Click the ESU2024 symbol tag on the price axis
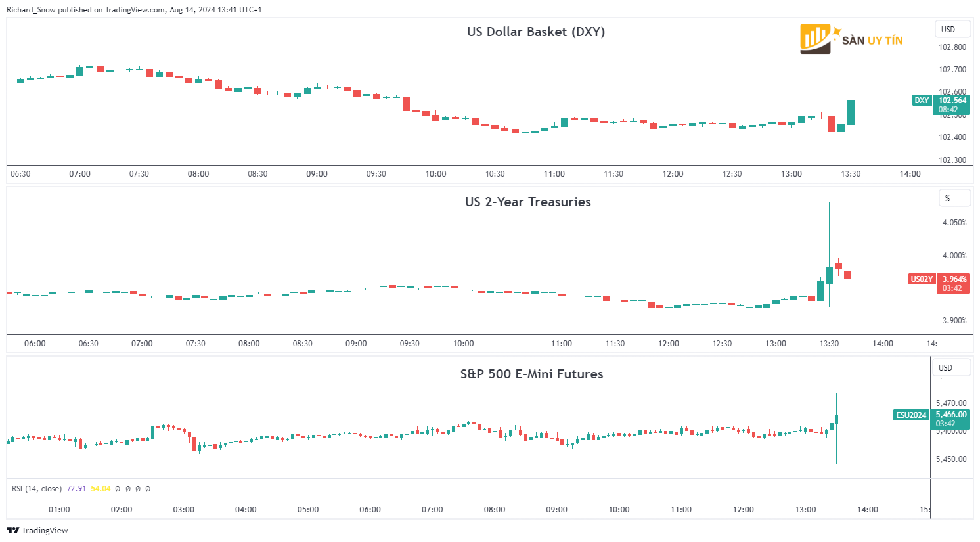The height and width of the screenshot is (542, 980). (911, 415)
